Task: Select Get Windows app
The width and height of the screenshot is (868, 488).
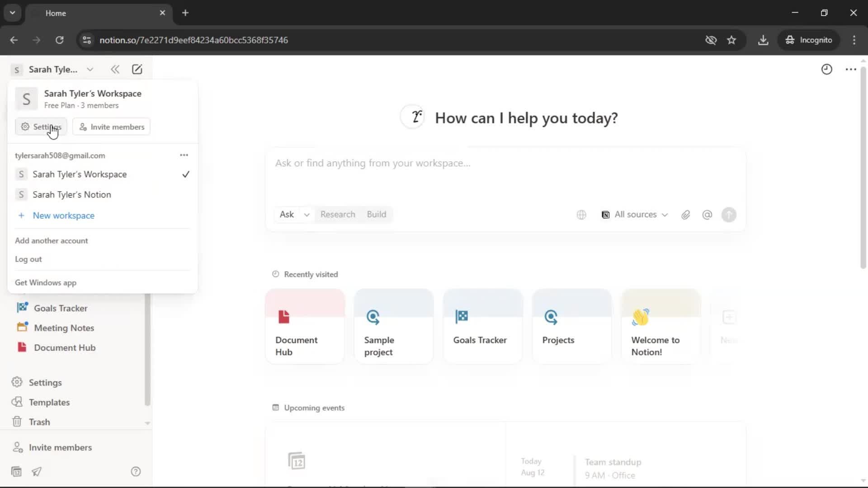Action: pos(46,282)
